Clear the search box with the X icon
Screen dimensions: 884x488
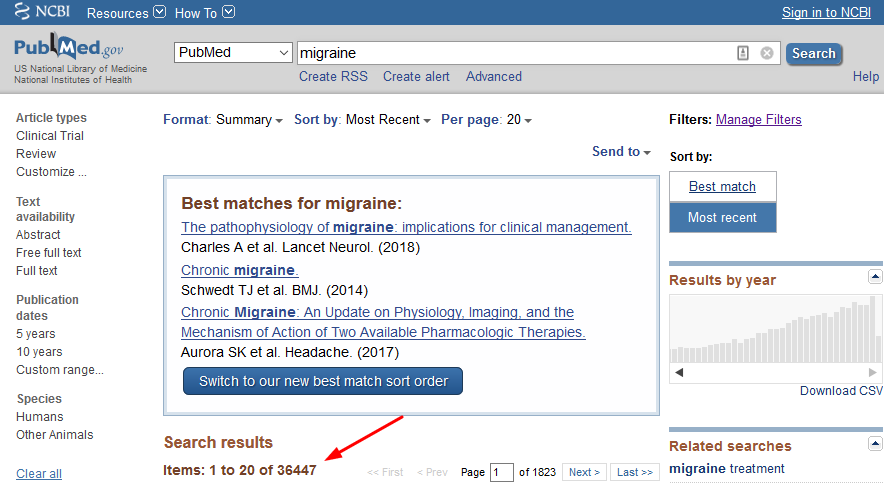tap(767, 53)
